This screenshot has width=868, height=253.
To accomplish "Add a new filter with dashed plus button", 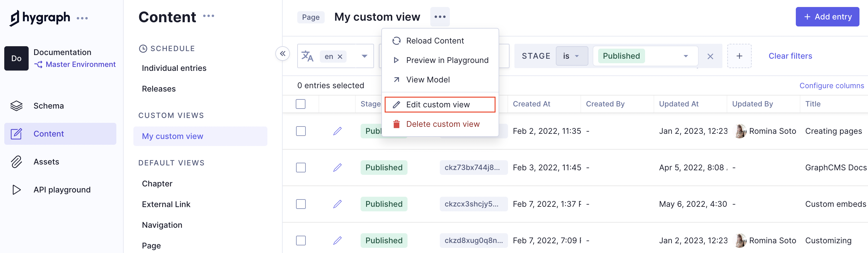I will click(739, 56).
